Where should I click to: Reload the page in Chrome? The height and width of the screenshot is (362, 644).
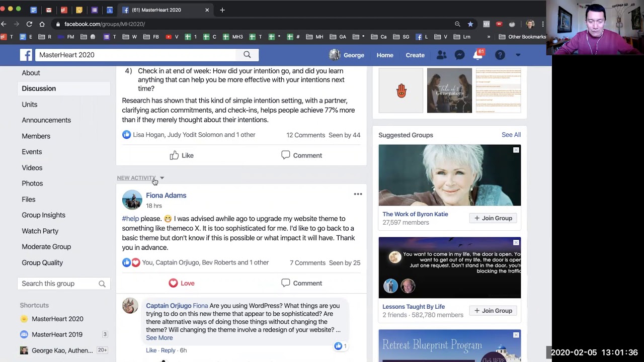[x=29, y=24]
